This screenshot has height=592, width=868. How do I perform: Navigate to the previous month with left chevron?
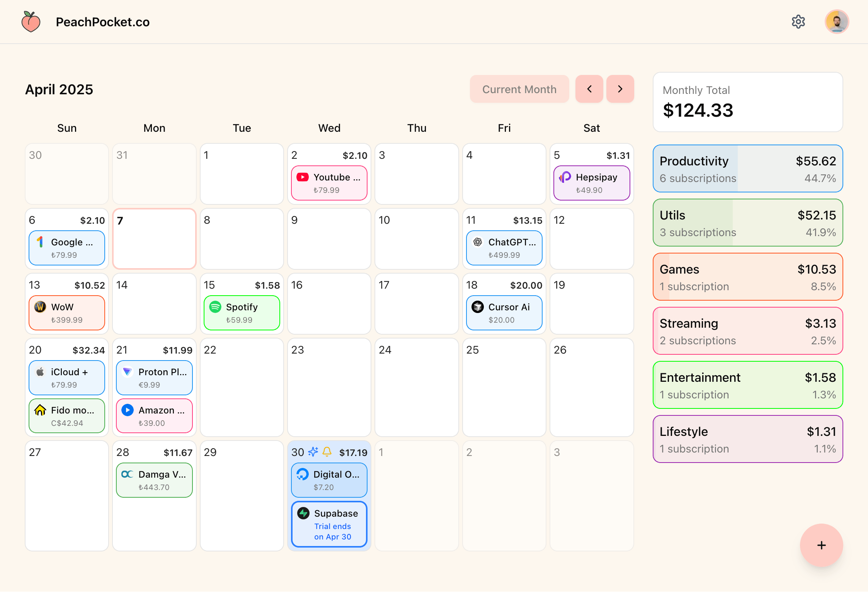[589, 89]
